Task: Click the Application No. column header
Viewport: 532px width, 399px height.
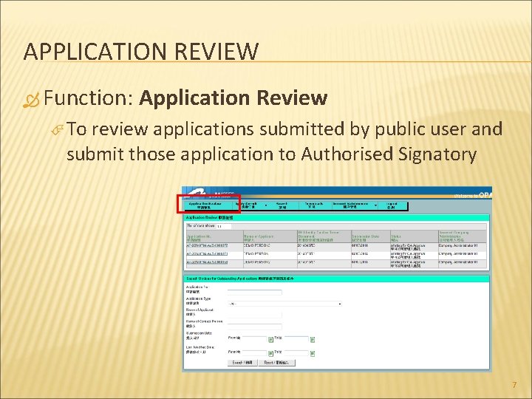Action: [214, 236]
